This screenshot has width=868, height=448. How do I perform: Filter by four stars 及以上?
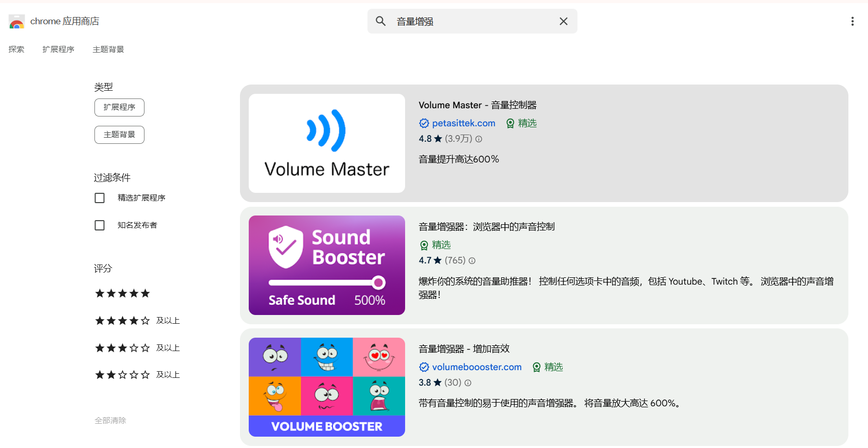[x=137, y=321]
